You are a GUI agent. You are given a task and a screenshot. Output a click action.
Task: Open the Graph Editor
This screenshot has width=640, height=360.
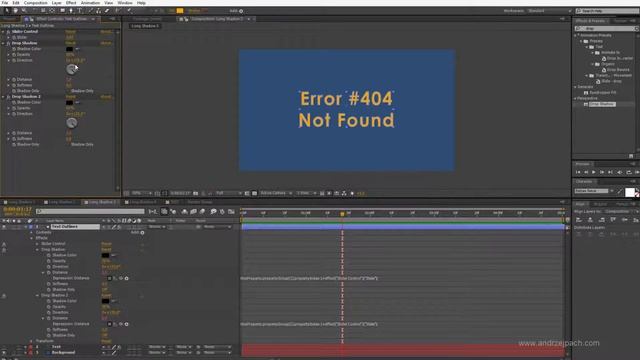[231, 211]
